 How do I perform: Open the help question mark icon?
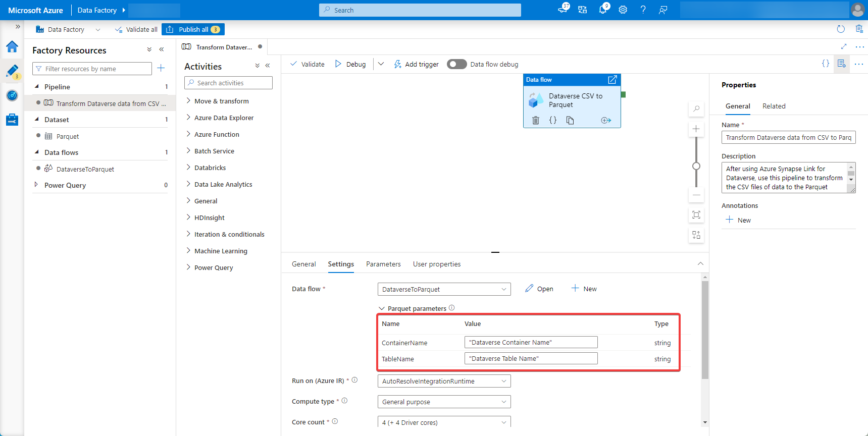[x=643, y=10]
